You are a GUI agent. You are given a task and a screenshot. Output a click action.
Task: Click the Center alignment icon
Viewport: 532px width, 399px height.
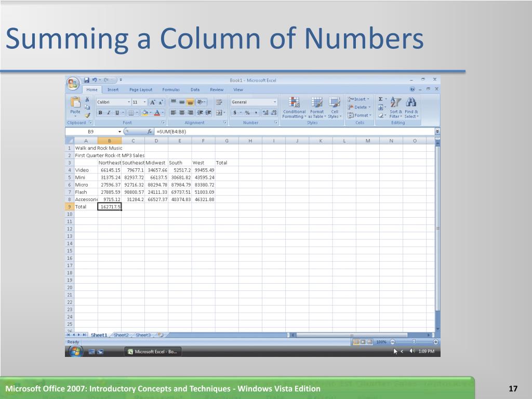(182, 113)
